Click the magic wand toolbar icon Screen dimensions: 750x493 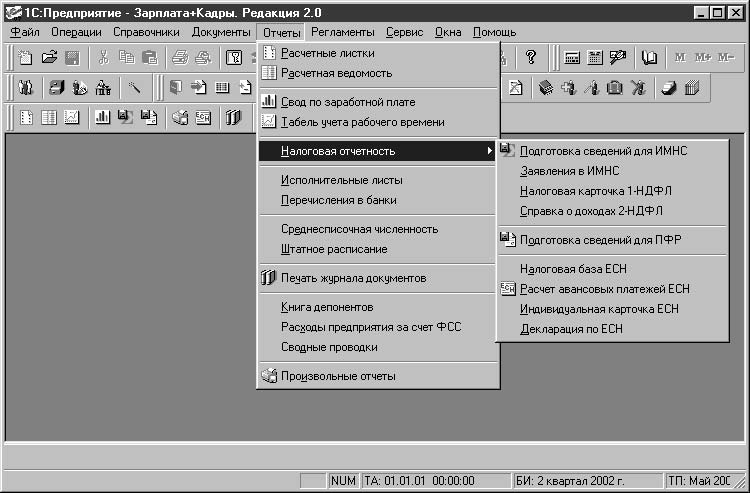tap(133, 88)
